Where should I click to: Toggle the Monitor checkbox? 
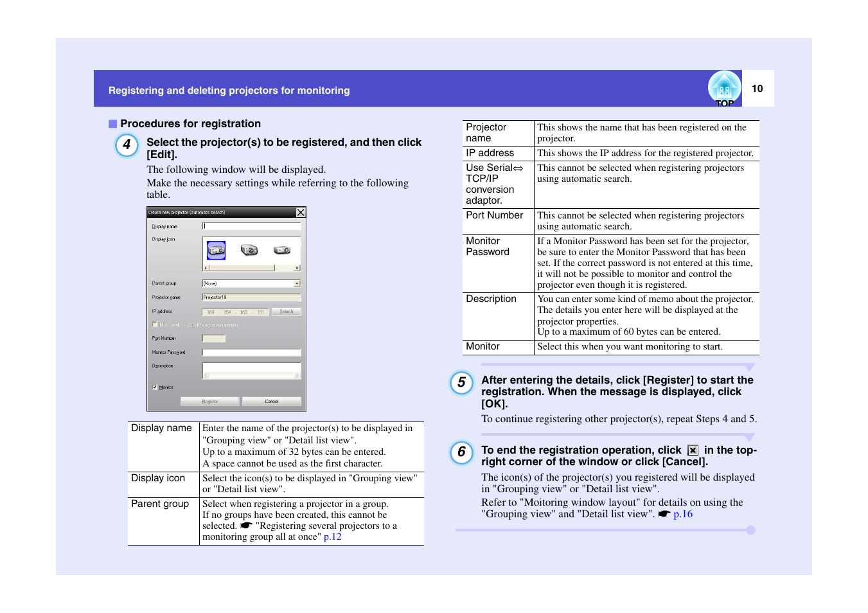tap(155, 387)
